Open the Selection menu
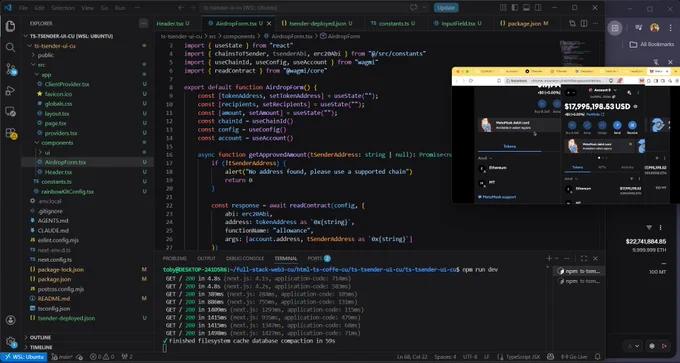Image resolution: width=680 pixels, height=363 pixels. tap(63, 8)
